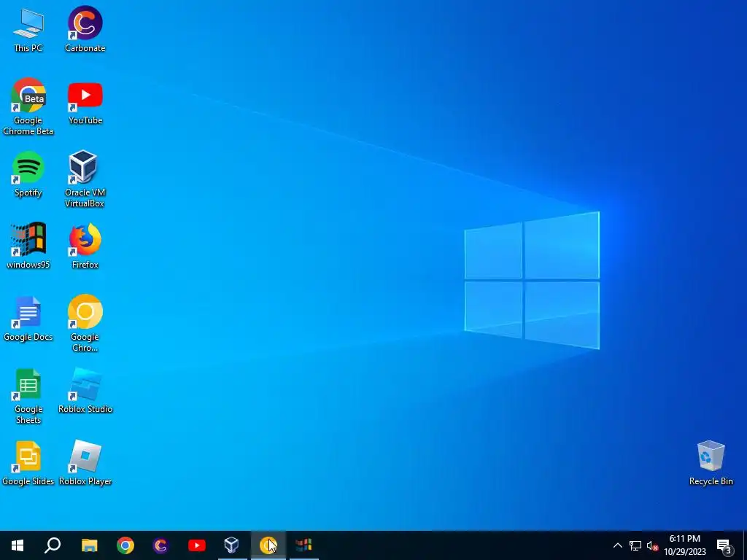This screenshot has width=747, height=560.
Task: Switch to windows95 app in the taskbar
Action: coord(304,545)
